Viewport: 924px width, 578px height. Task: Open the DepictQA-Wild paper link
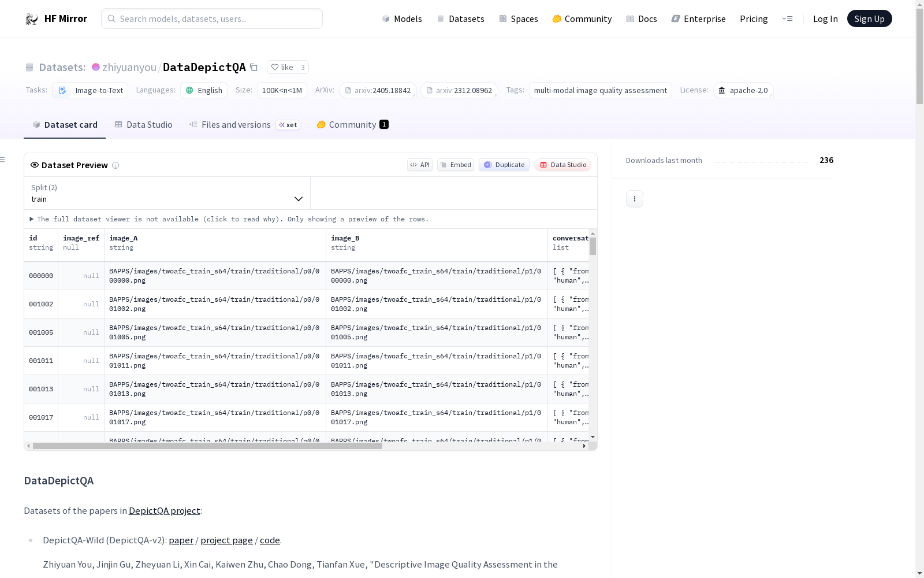point(181,540)
